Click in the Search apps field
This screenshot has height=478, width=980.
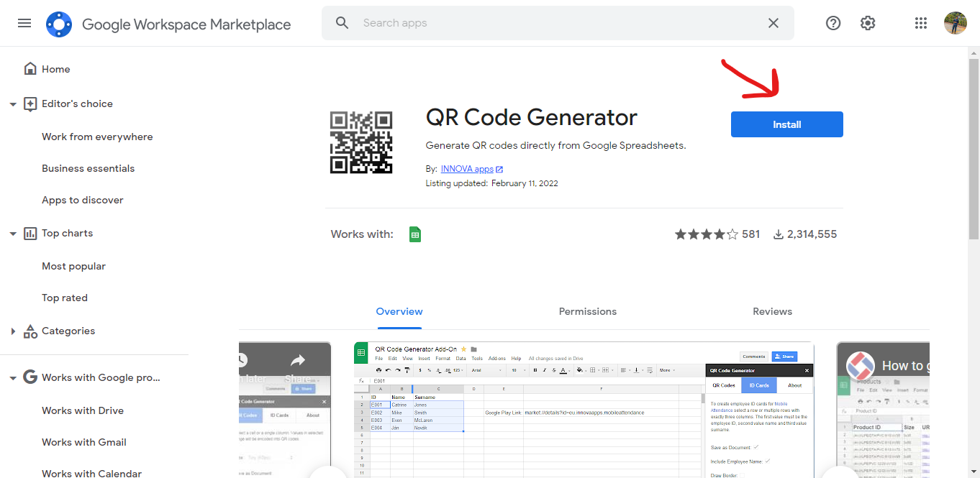coord(554,23)
